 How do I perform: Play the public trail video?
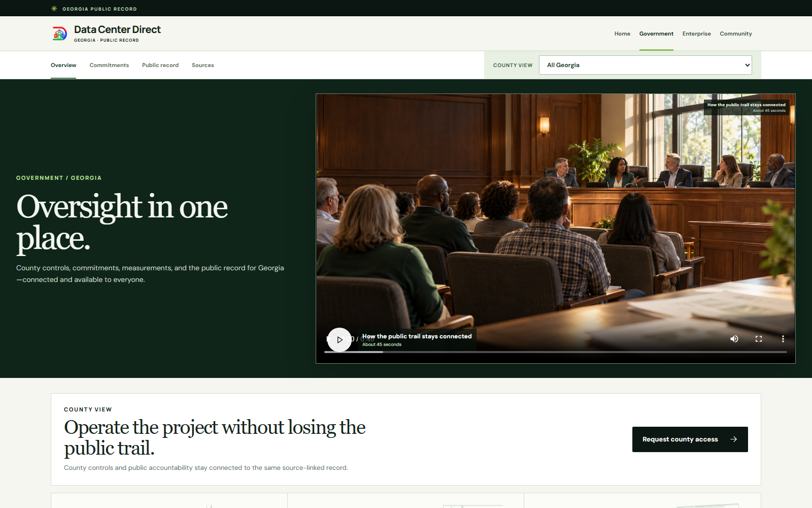[340, 340]
